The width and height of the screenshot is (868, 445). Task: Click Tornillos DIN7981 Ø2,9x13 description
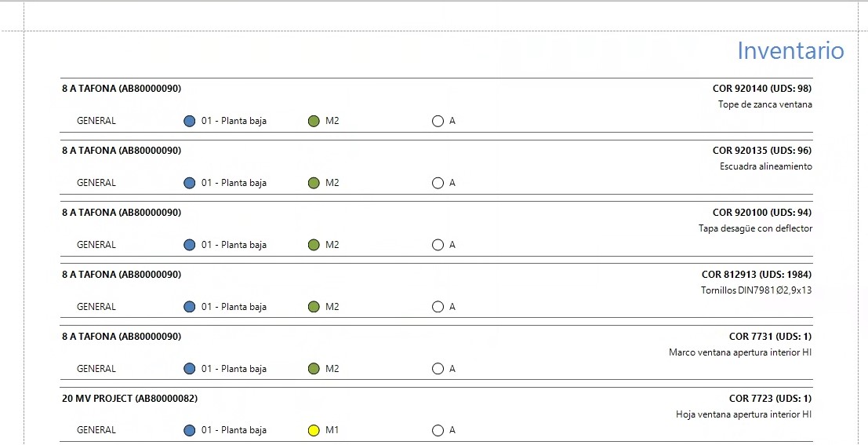coord(756,290)
